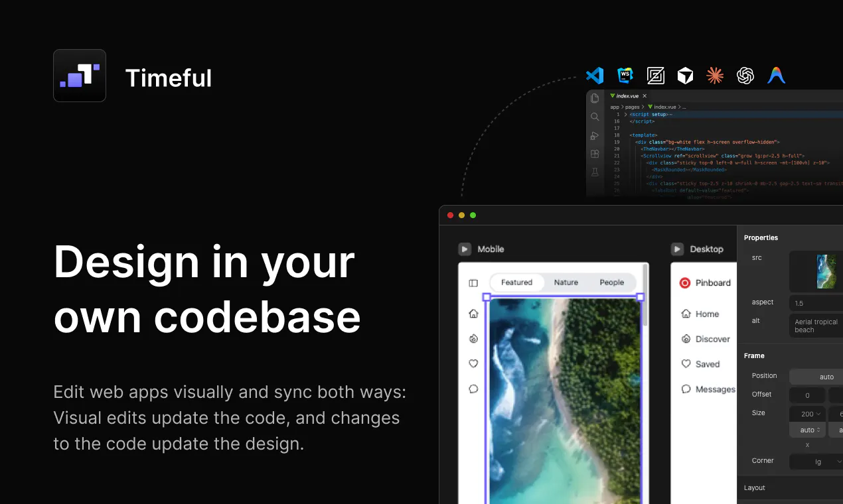Expand the folded script setup line

tap(625, 114)
